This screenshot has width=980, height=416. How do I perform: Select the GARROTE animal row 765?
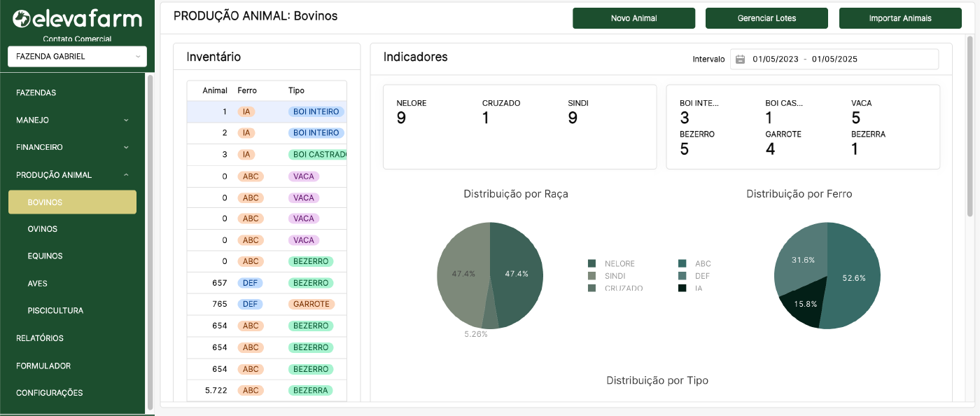tap(266, 305)
